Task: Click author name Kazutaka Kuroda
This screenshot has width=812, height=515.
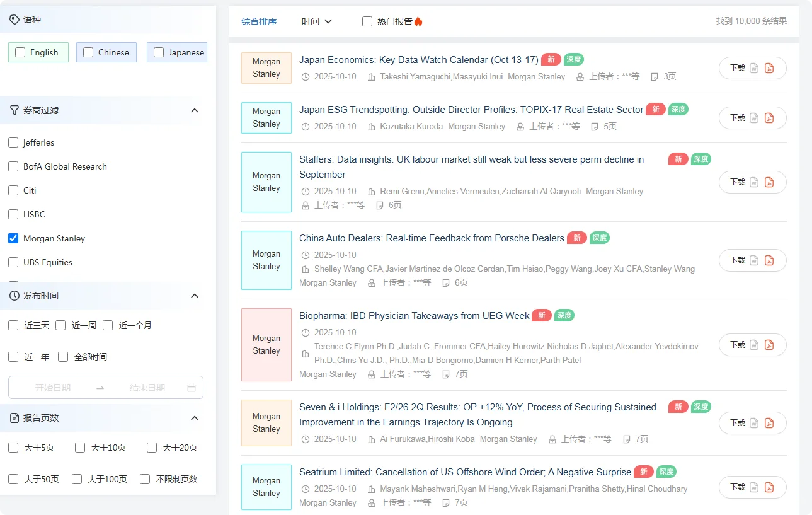Action: (x=411, y=127)
